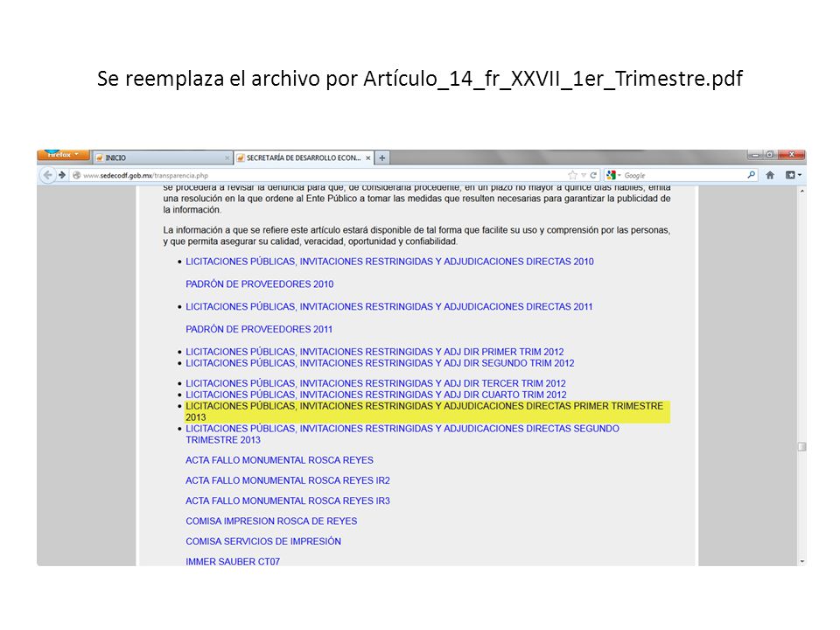Open a new tab with the plus button
The width and height of the screenshot is (840, 630).
click(382, 157)
